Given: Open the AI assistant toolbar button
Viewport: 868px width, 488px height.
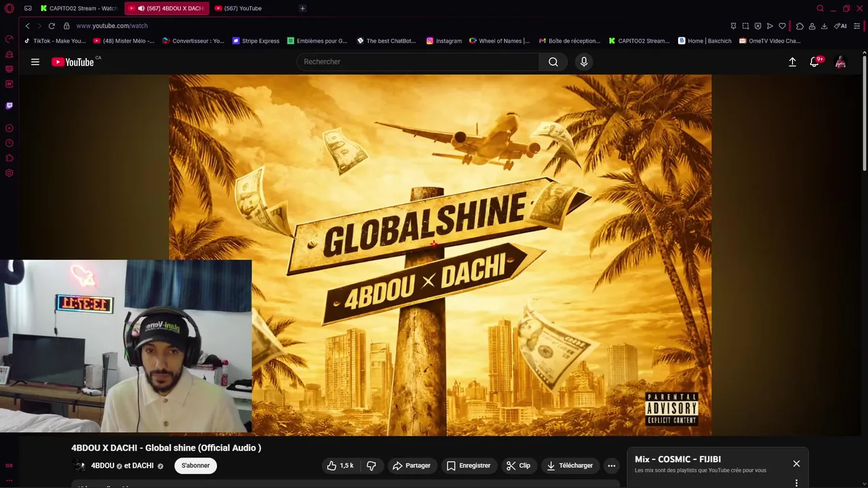Looking at the screenshot, I should point(840,26).
